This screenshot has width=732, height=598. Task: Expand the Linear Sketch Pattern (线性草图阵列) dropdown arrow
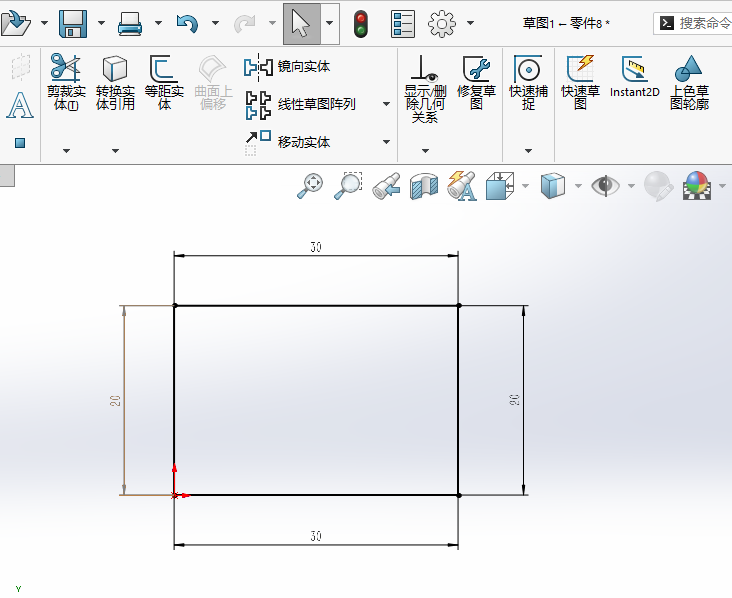387,104
